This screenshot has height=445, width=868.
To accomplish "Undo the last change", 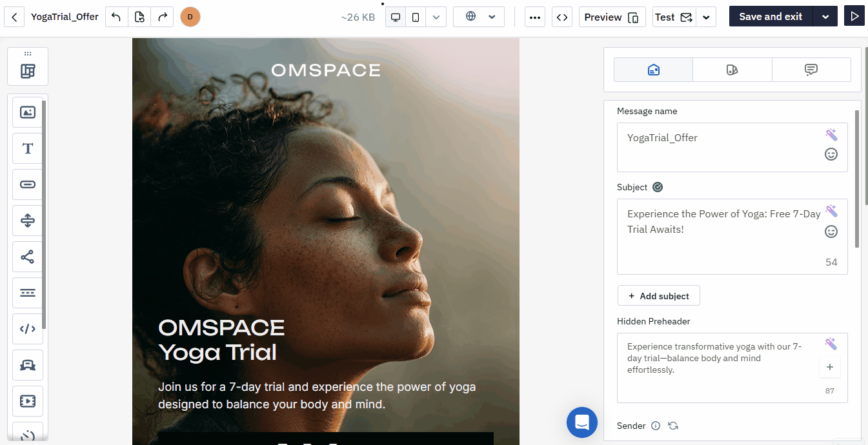I will [116, 17].
